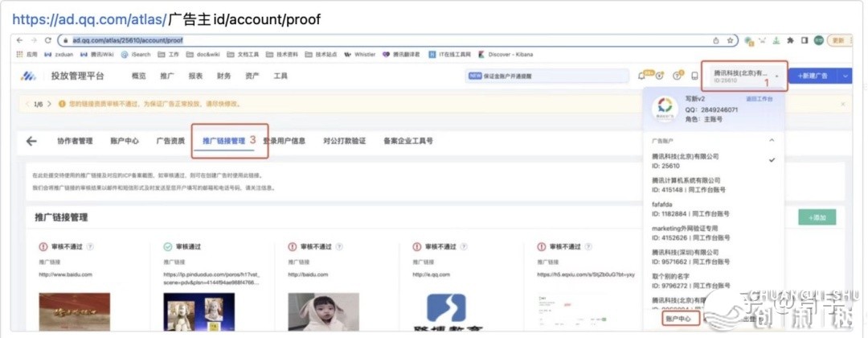This screenshot has width=868, height=338.
Task: Open the 概览 menu
Action: pos(138,76)
